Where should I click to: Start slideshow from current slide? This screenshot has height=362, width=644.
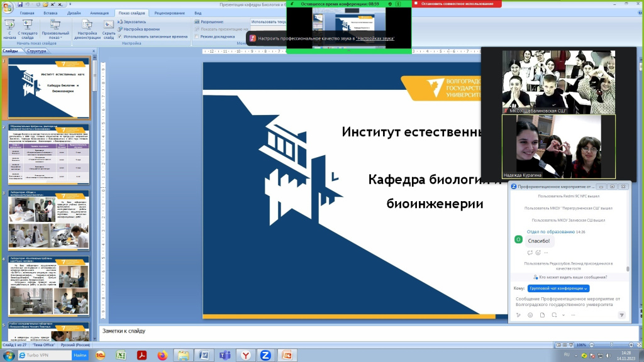tap(28, 29)
